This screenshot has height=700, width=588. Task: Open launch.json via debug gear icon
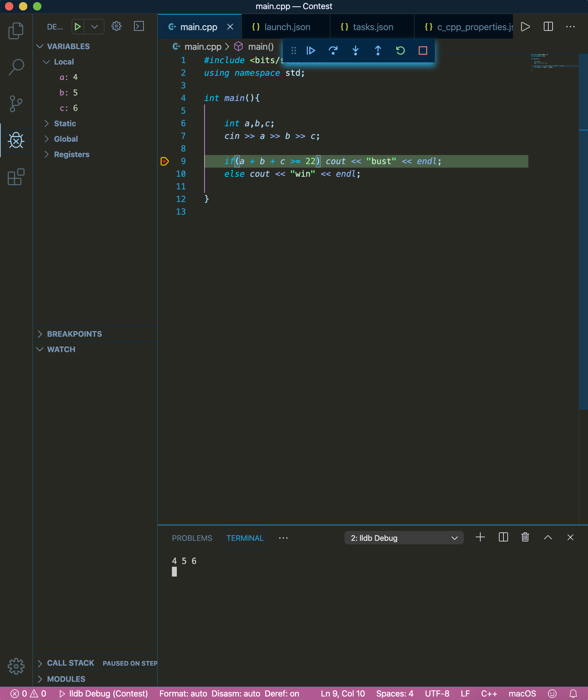point(116,26)
